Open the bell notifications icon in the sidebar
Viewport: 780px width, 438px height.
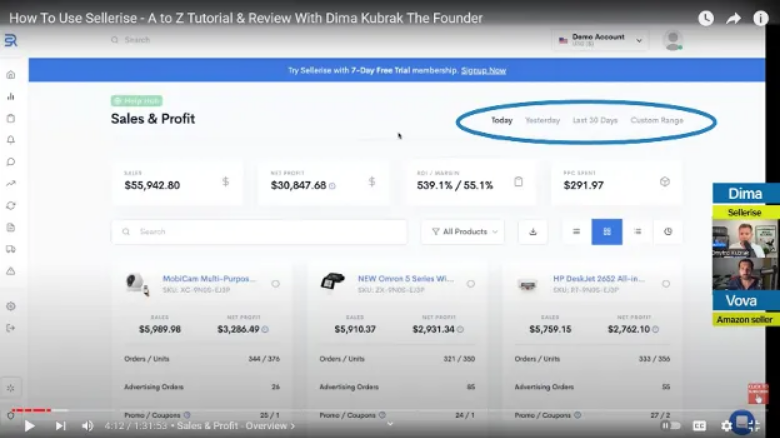[x=11, y=140]
